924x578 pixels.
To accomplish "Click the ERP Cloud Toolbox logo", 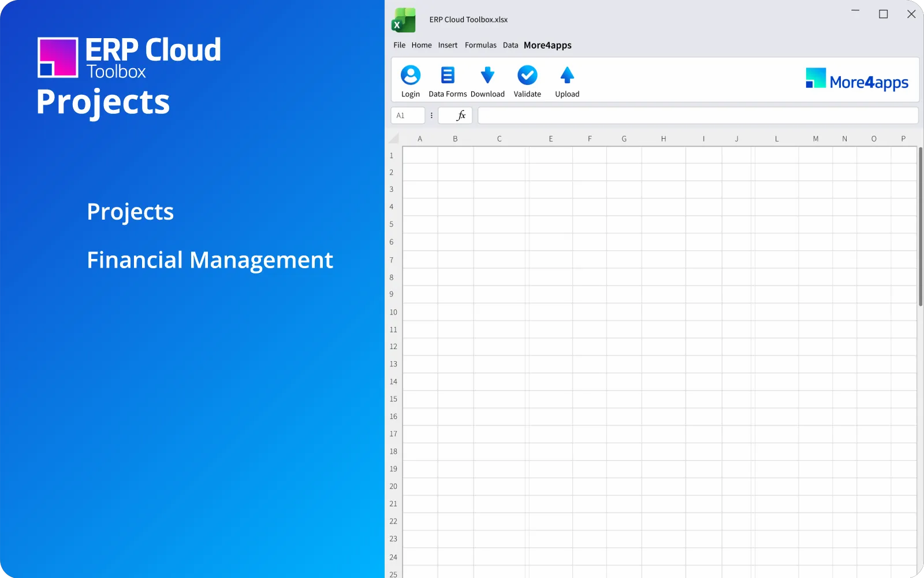I will point(129,57).
